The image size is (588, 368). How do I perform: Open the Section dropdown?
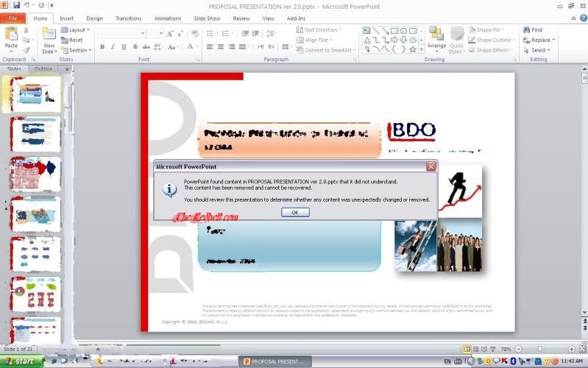tap(76, 50)
